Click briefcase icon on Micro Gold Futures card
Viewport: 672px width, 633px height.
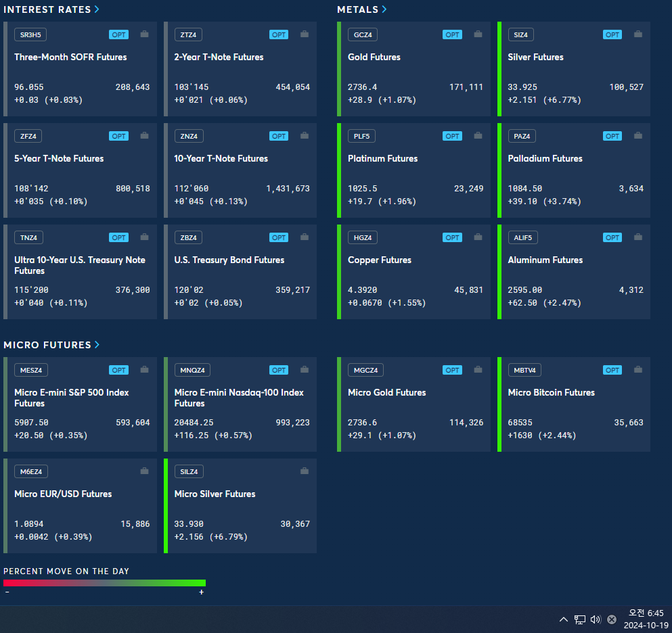(x=478, y=370)
